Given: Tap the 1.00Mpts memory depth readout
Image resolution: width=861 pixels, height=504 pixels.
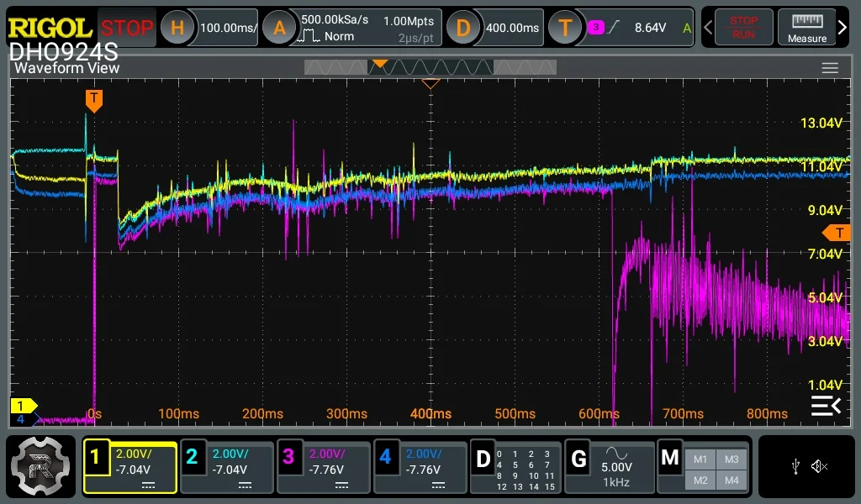Looking at the screenshot, I should point(409,21).
